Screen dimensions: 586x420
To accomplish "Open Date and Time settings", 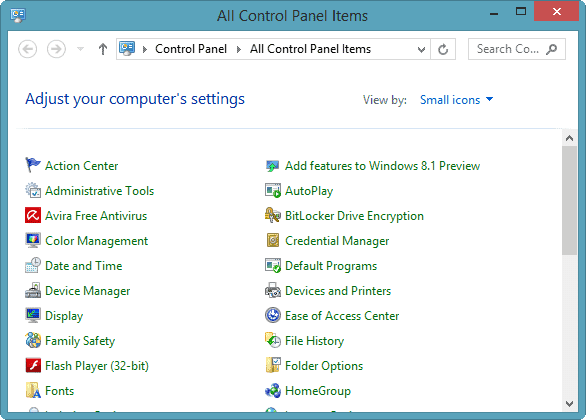I will coord(84,266).
